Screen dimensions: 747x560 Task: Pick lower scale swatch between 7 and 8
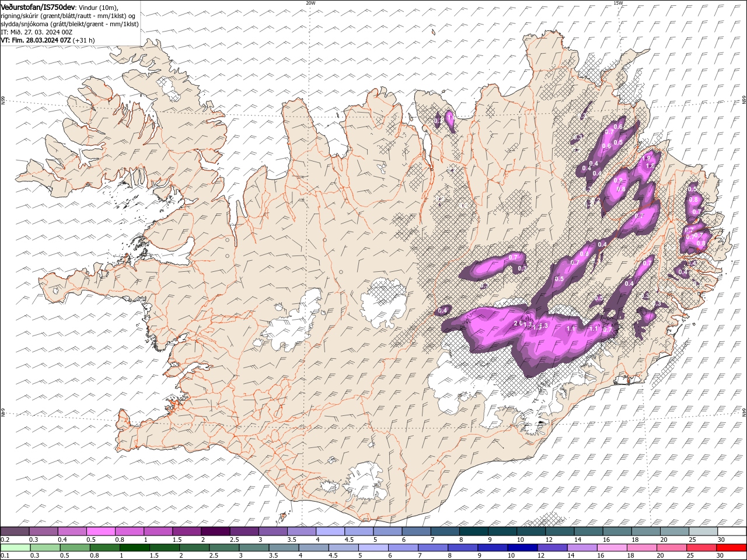pos(433,548)
